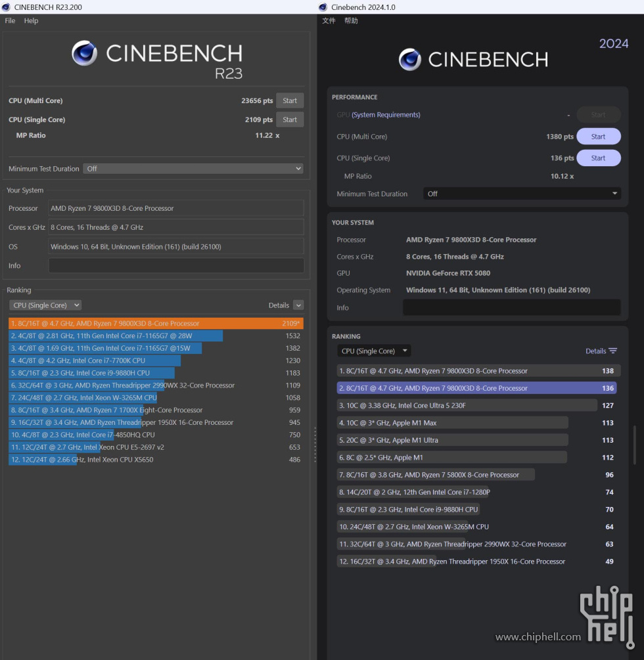
Task: Click the Details filter icon in 2024 ranking
Action: pos(612,351)
